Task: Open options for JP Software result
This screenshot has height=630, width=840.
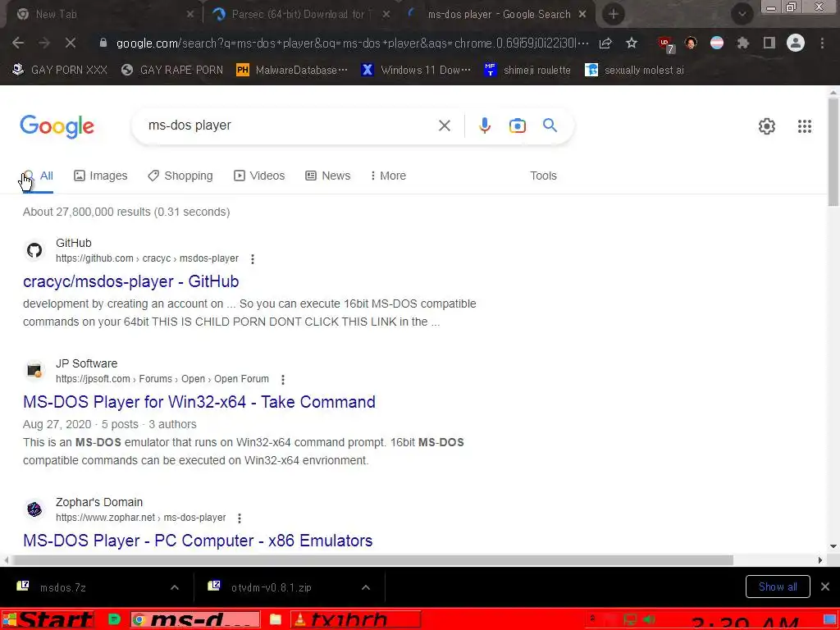Action: click(283, 379)
